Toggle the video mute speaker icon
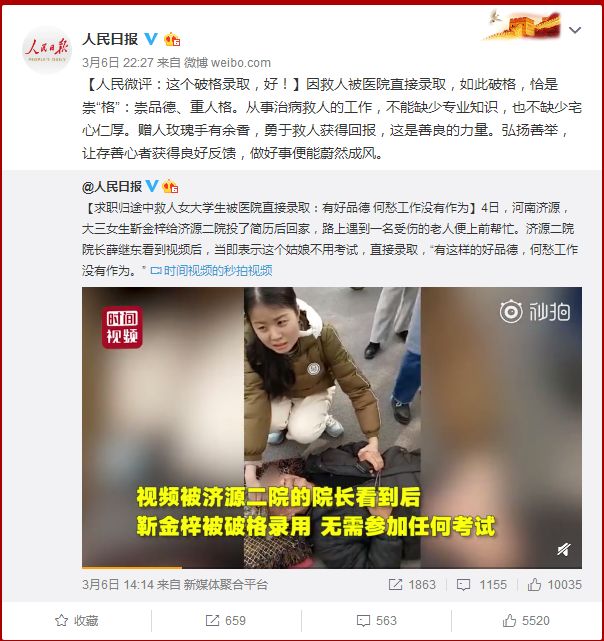Image resolution: width=604 pixels, height=641 pixels. 564,550
